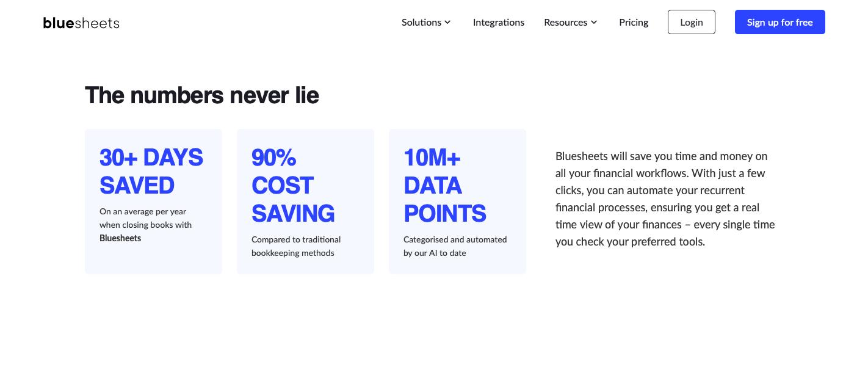Click 'by our AI to date' caption line
Image resolution: width=868 pixels, height=375 pixels.
pyautogui.click(x=435, y=253)
